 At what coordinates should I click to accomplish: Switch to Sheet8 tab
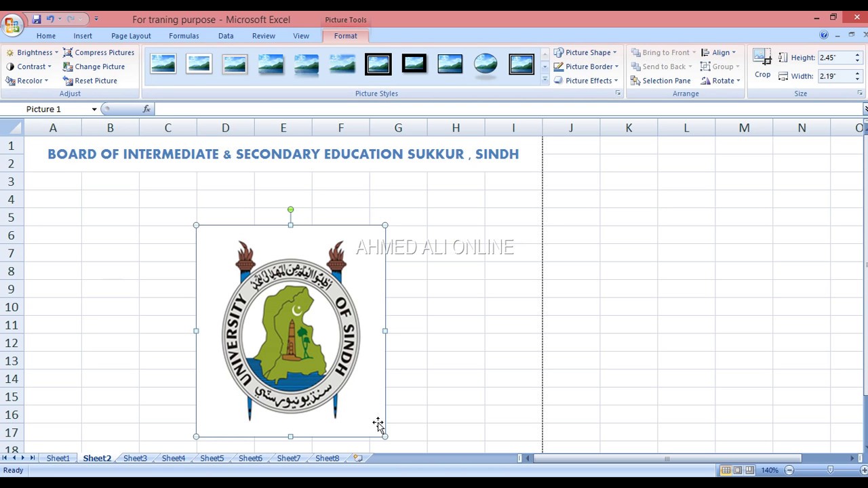point(327,459)
